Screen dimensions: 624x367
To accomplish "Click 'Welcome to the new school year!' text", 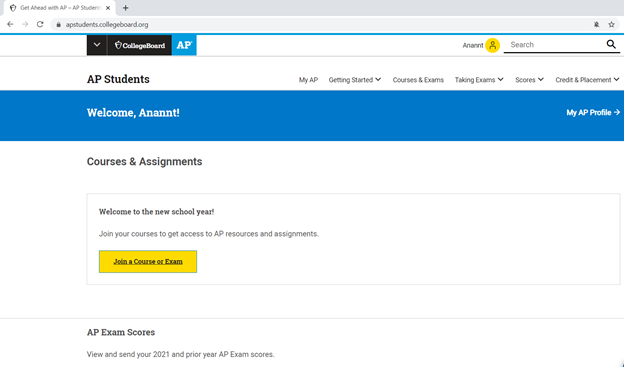I will [x=156, y=212].
